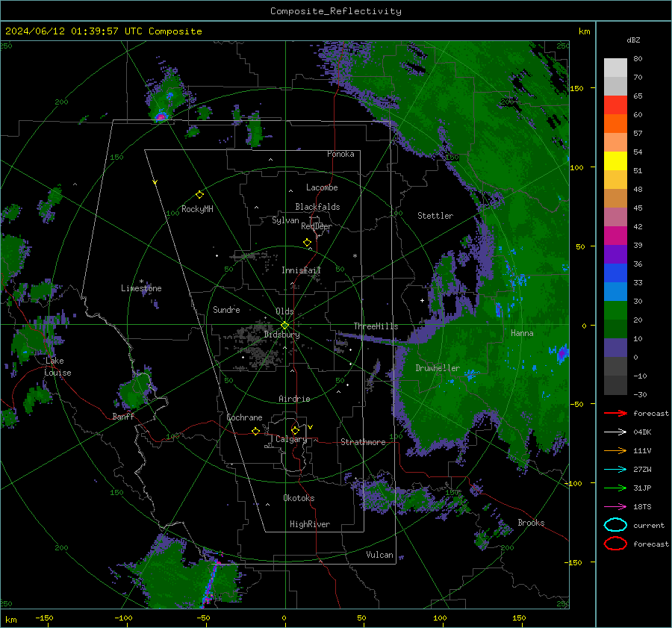Click the Vulcan town label

[380, 555]
